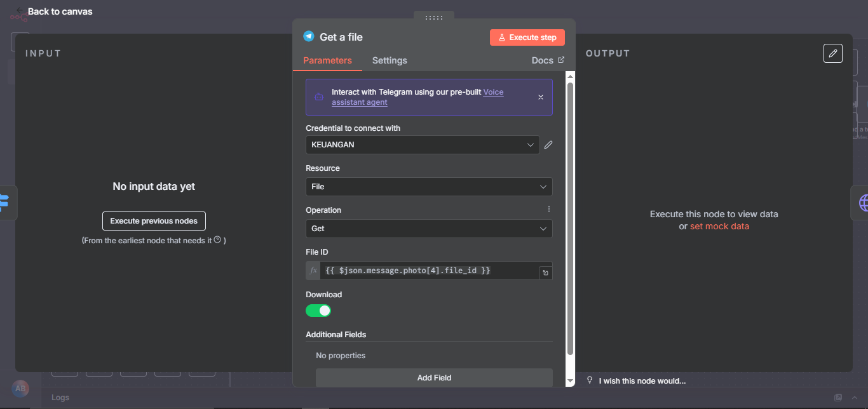Open the set mock data link
868x409 pixels.
[x=719, y=226]
